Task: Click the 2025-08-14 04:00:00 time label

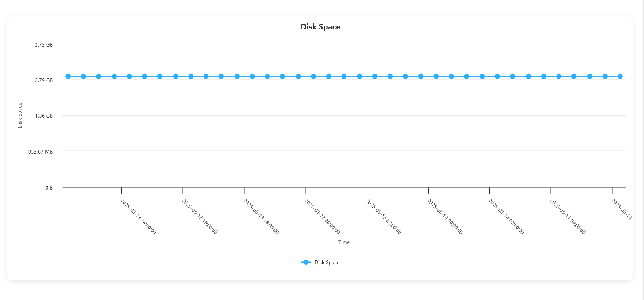Action: point(568,216)
